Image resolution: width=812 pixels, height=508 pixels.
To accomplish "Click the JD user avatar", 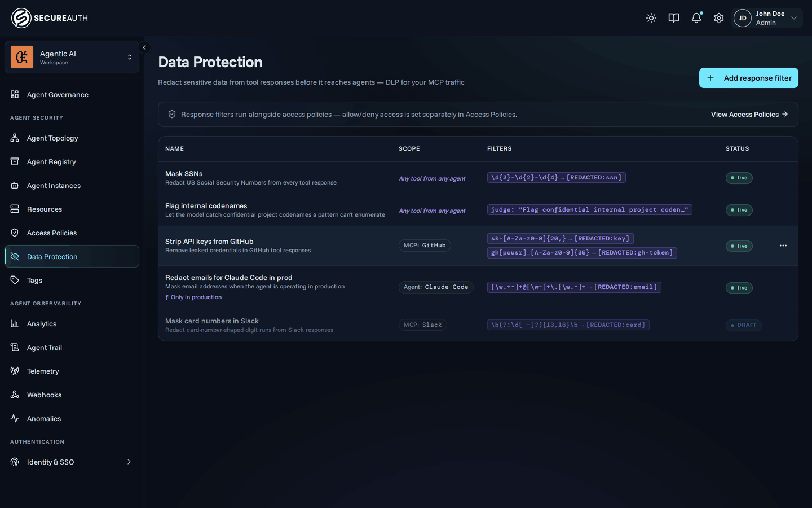I will (x=743, y=18).
